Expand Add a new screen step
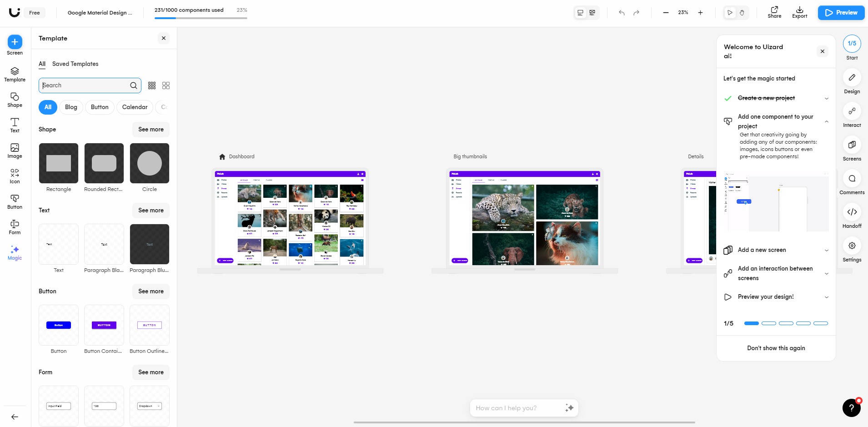The image size is (868, 427). [x=826, y=250]
